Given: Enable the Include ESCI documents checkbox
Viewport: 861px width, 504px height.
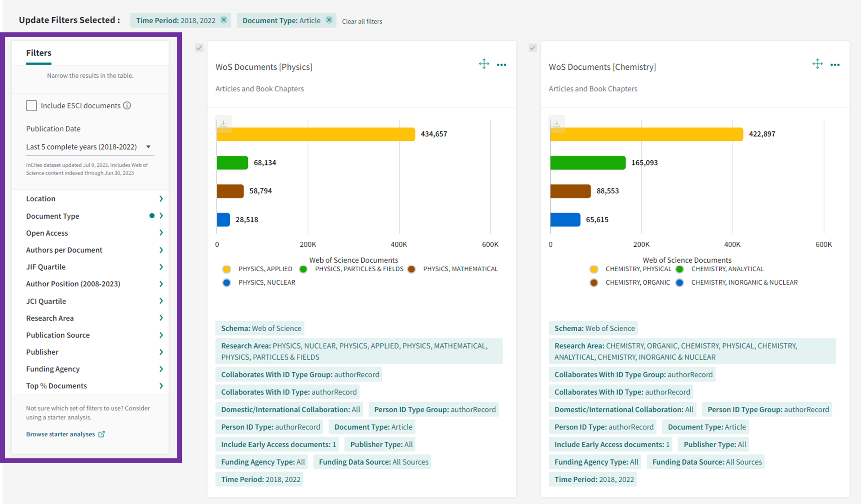Looking at the screenshot, I should [x=31, y=105].
